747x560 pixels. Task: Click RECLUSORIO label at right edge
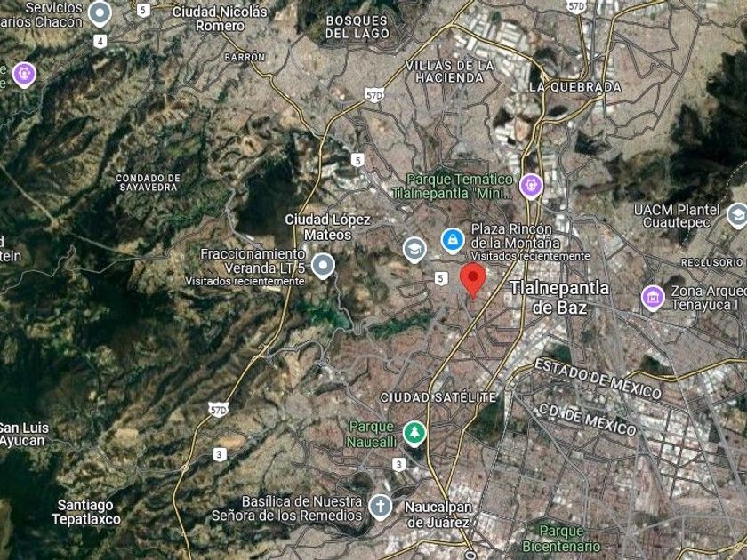[712, 262]
